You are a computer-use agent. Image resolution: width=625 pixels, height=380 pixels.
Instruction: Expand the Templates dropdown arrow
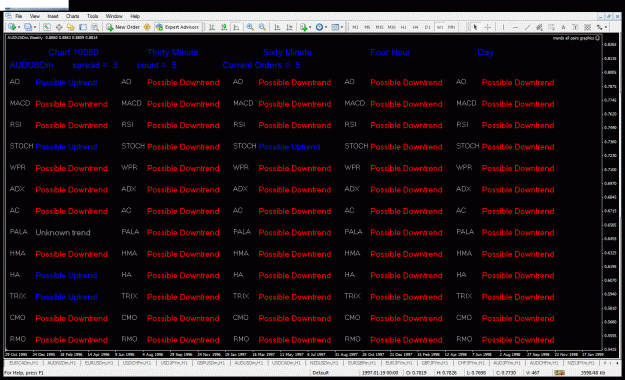click(x=342, y=27)
